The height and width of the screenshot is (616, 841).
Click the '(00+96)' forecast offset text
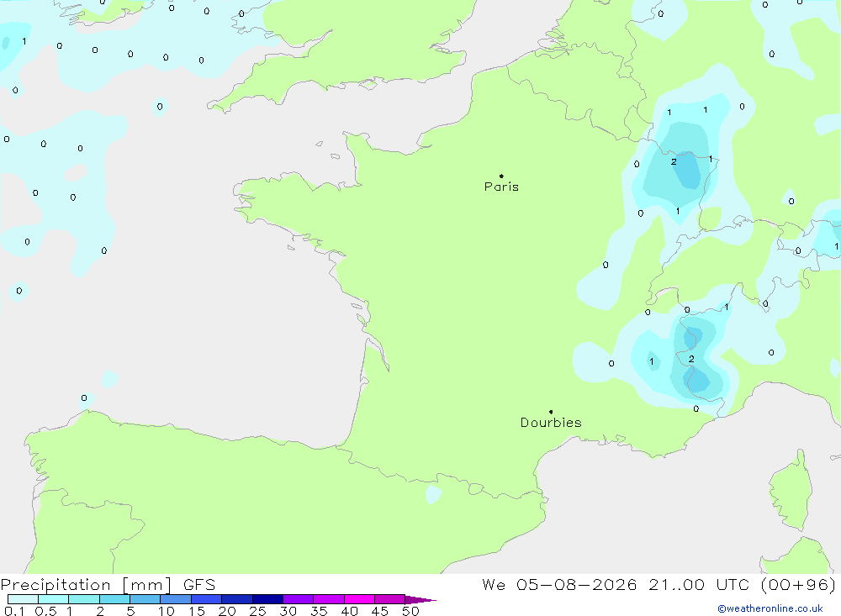798,585
